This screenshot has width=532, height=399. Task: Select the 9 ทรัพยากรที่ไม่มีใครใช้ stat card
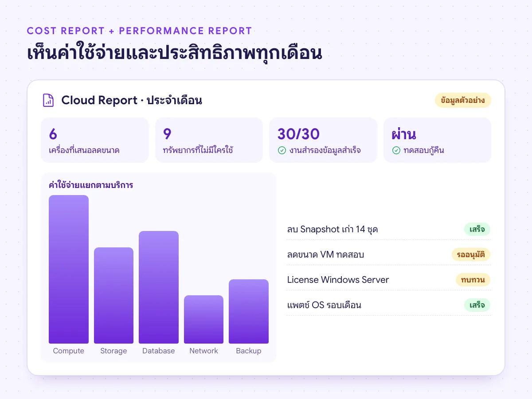click(x=209, y=140)
